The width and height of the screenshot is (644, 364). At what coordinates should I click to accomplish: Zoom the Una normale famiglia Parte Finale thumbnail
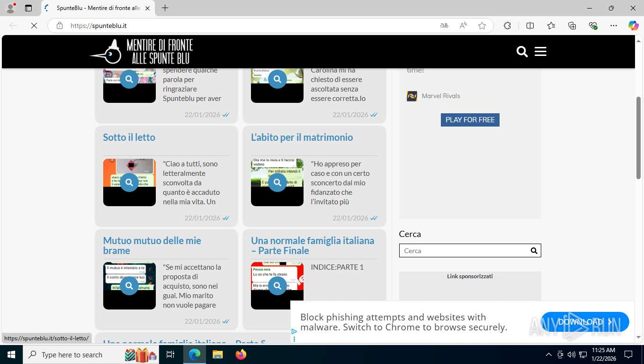(x=277, y=286)
